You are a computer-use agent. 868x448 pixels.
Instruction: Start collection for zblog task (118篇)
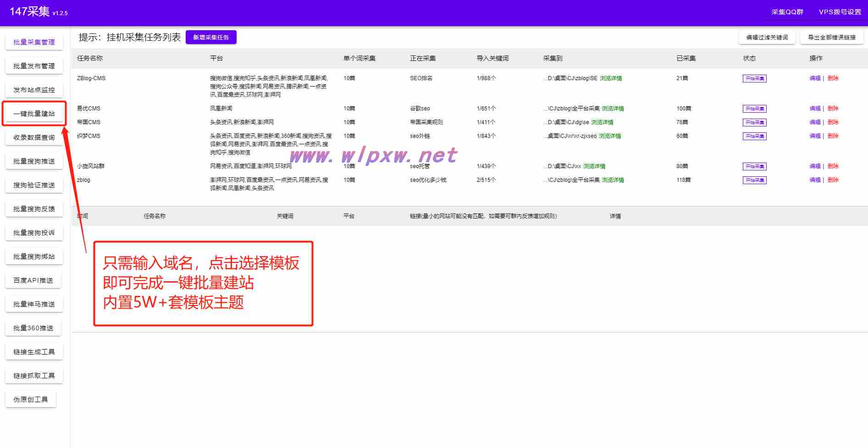pyautogui.click(x=754, y=180)
